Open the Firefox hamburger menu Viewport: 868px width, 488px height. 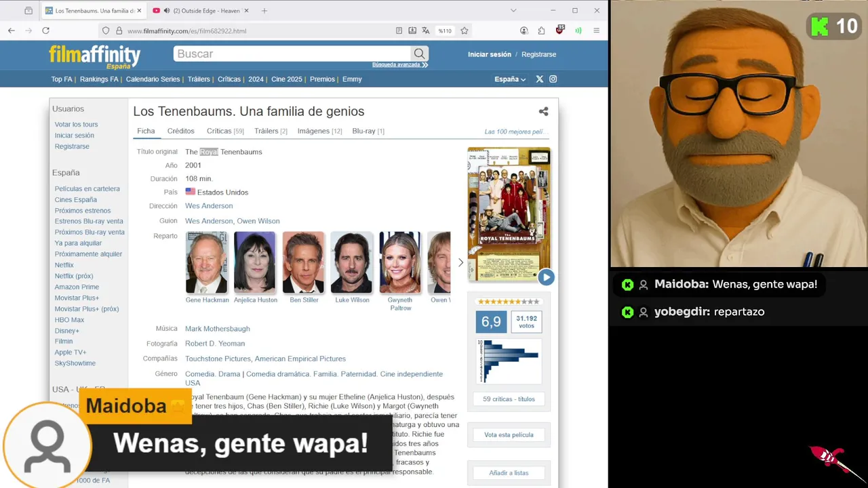coord(597,30)
